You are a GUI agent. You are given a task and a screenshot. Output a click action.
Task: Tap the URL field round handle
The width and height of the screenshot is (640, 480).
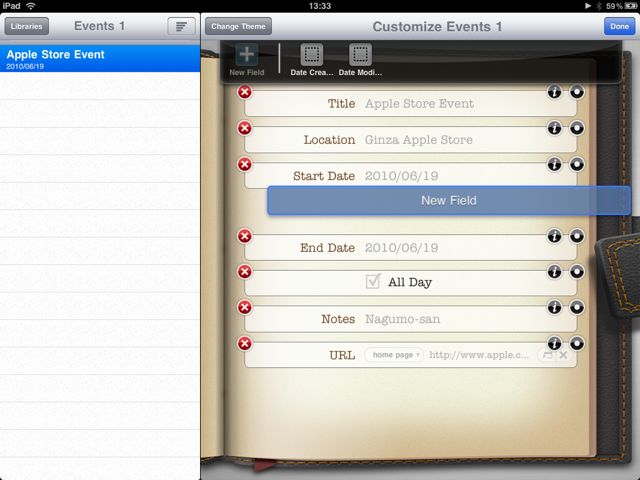(x=577, y=344)
